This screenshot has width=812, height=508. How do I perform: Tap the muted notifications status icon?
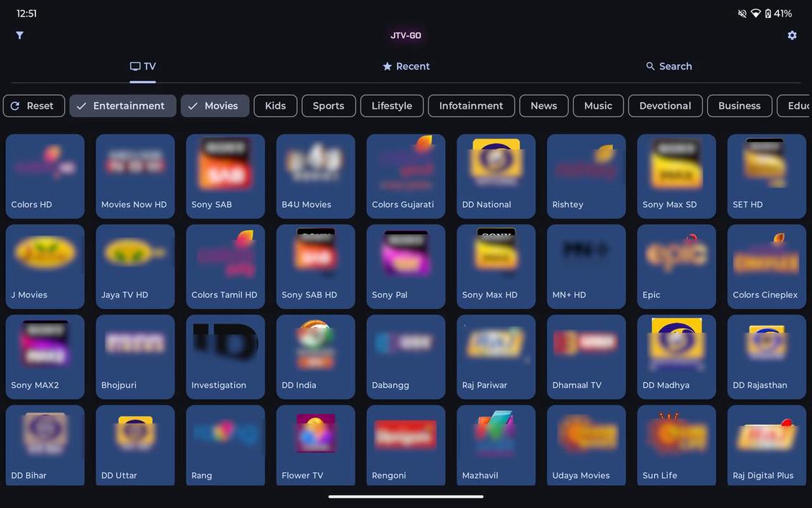[x=742, y=14]
